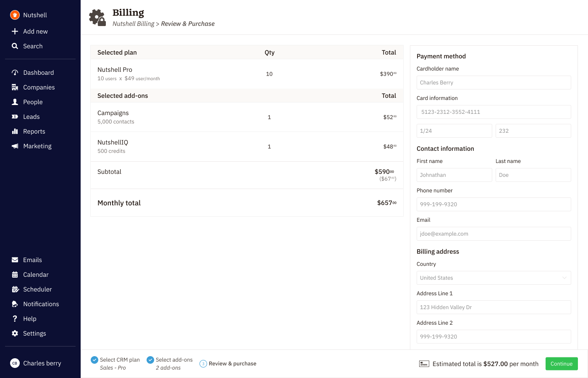Focus the Address Line 1 field
This screenshot has height=378, width=588.
click(x=494, y=307)
